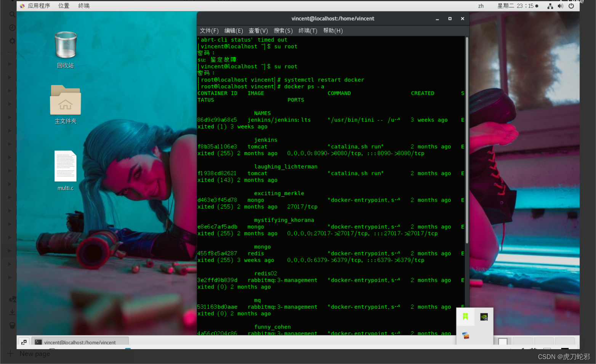Click the 'su: 鉴定故障' error line
The height and width of the screenshot is (364, 596).
[x=217, y=59]
